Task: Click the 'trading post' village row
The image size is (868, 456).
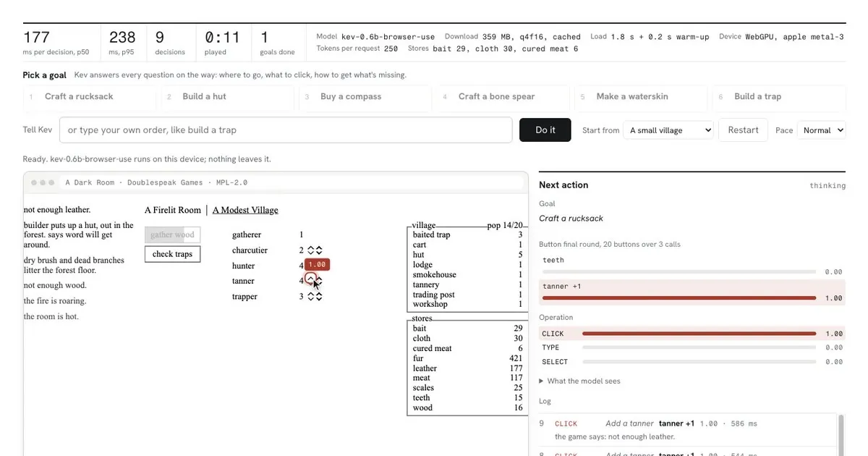Action: [467, 295]
